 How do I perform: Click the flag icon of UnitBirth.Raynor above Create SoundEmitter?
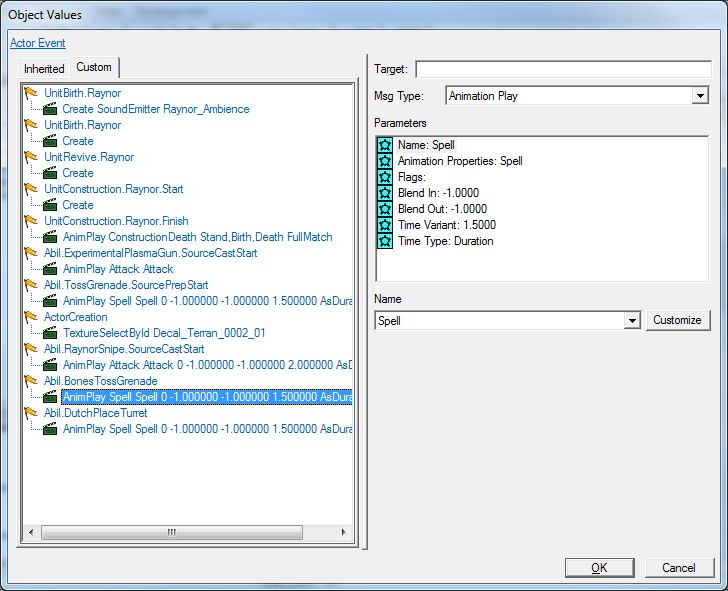pos(31,93)
